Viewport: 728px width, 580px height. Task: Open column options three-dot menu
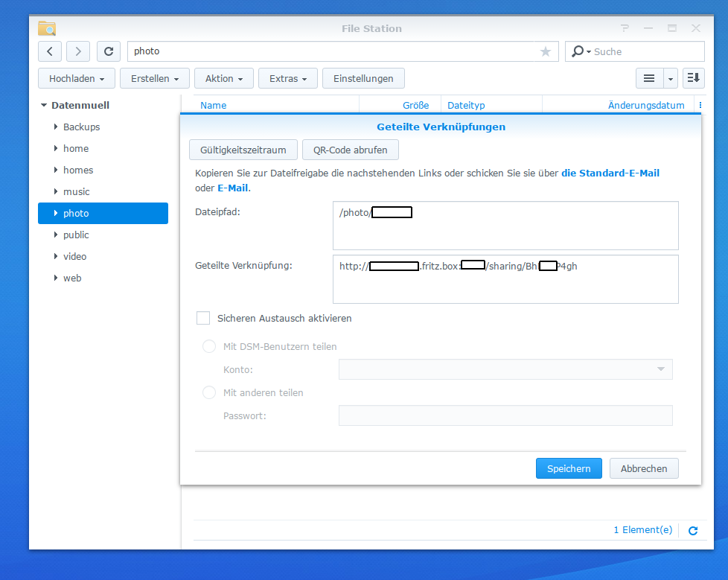click(700, 106)
